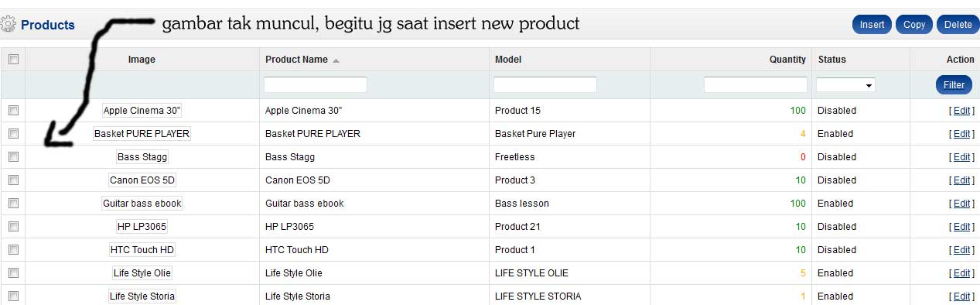Open the Status filter dropdown
Image resolution: width=980 pixels, height=305 pixels.
tap(845, 85)
